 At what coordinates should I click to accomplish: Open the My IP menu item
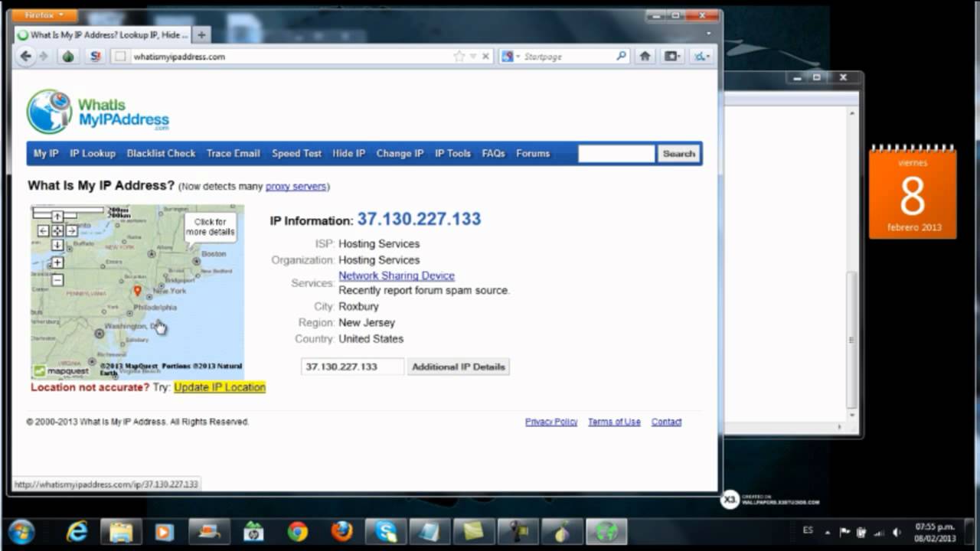[46, 153]
